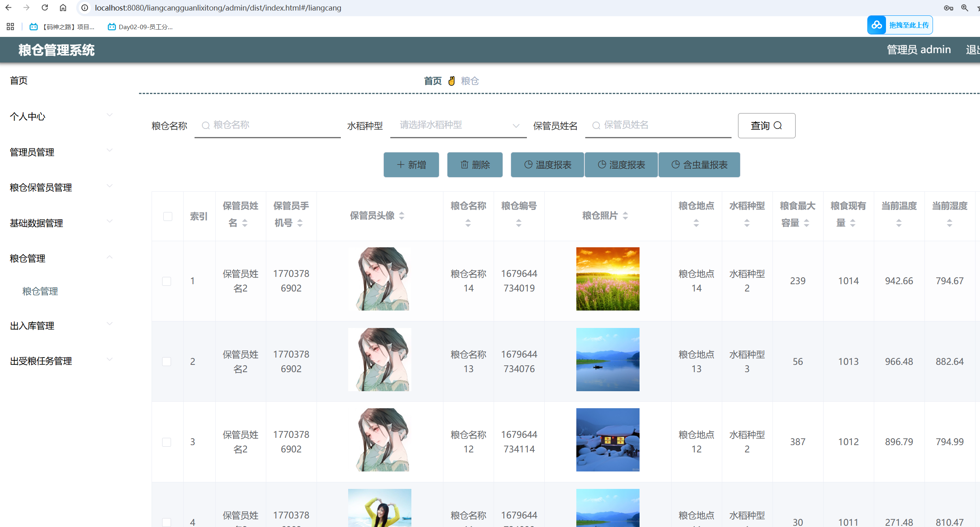Toggle the select-all checkbox in the table header
This screenshot has width=980, height=527.
tap(167, 216)
